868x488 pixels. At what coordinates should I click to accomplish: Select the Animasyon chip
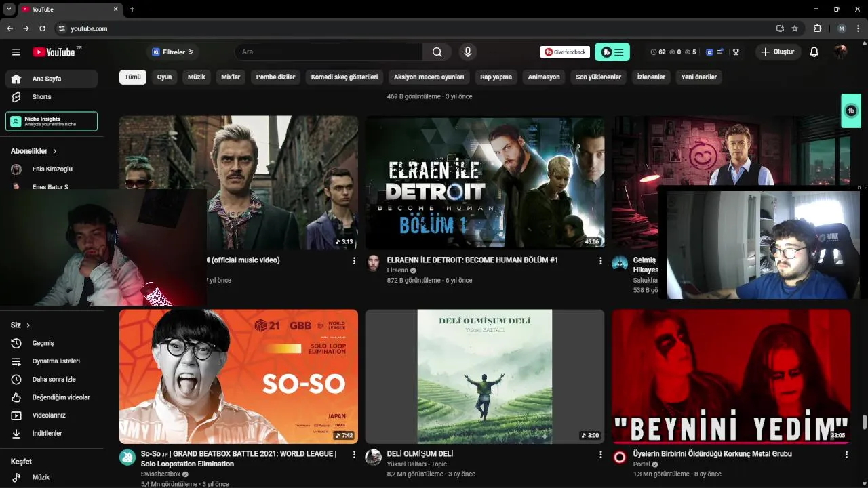coord(544,77)
